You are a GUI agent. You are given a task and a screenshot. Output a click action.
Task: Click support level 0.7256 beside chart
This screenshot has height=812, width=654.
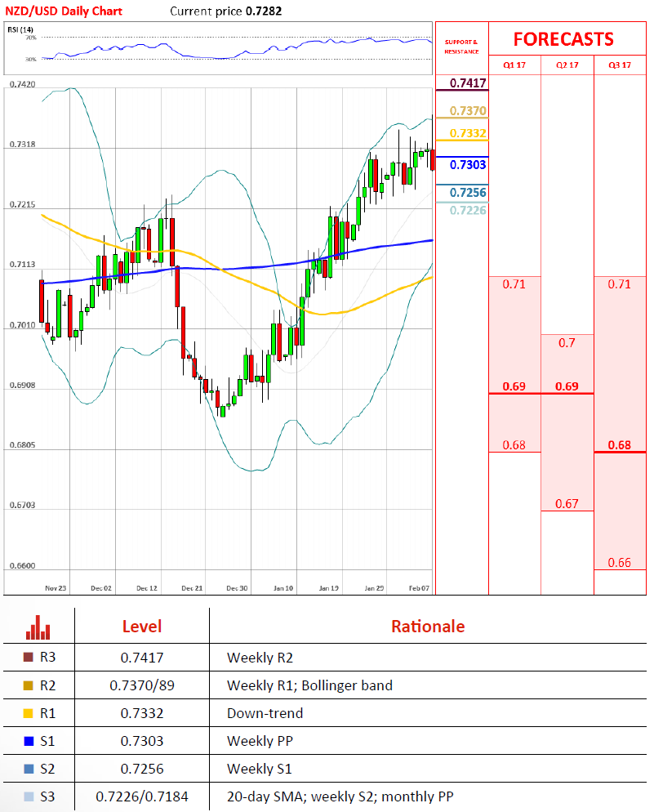tap(468, 193)
